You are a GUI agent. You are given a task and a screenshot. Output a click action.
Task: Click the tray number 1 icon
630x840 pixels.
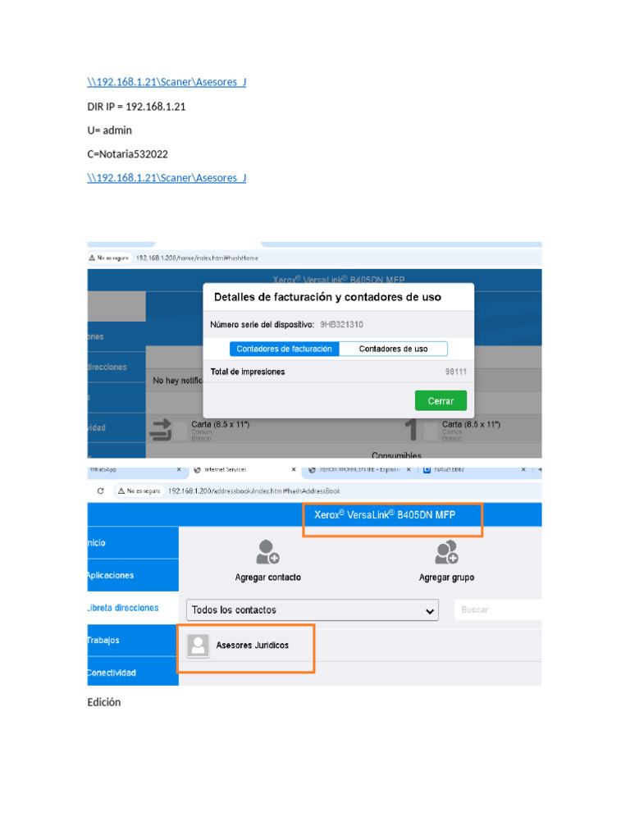pos(411,430)
